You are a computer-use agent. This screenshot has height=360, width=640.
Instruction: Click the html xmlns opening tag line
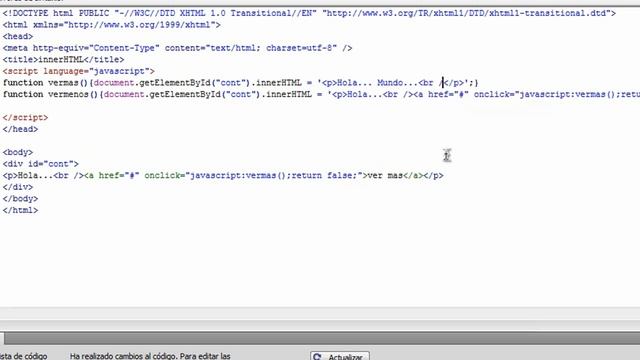pyautogui.click(x=111, y=25)
